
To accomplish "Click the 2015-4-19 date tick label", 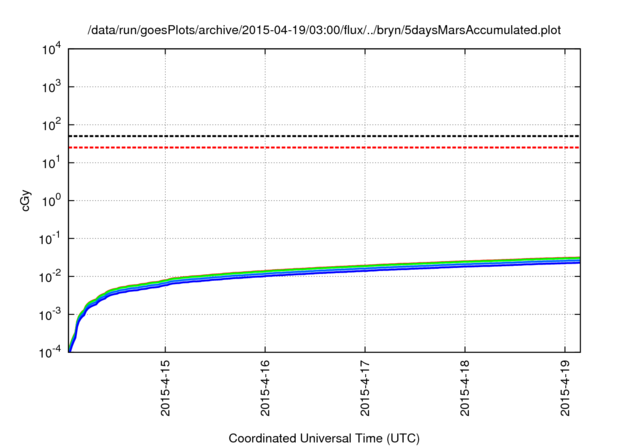I will coord(565,388).
